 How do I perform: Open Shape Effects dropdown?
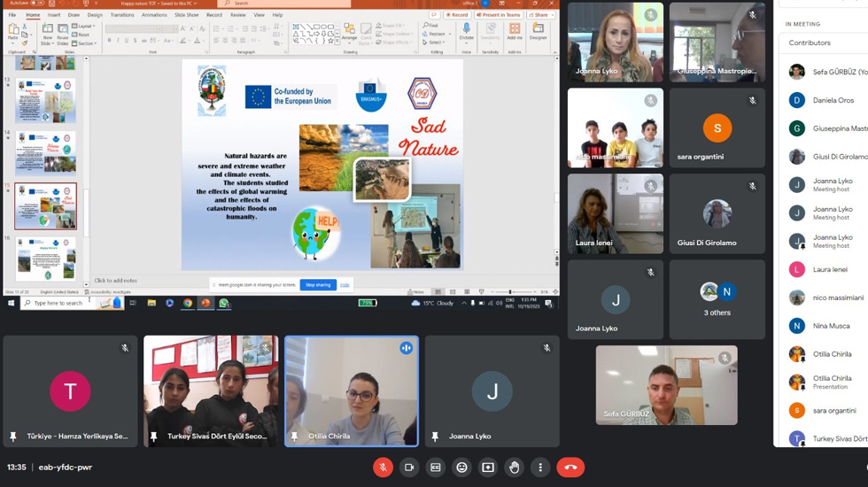click(393, 43)
